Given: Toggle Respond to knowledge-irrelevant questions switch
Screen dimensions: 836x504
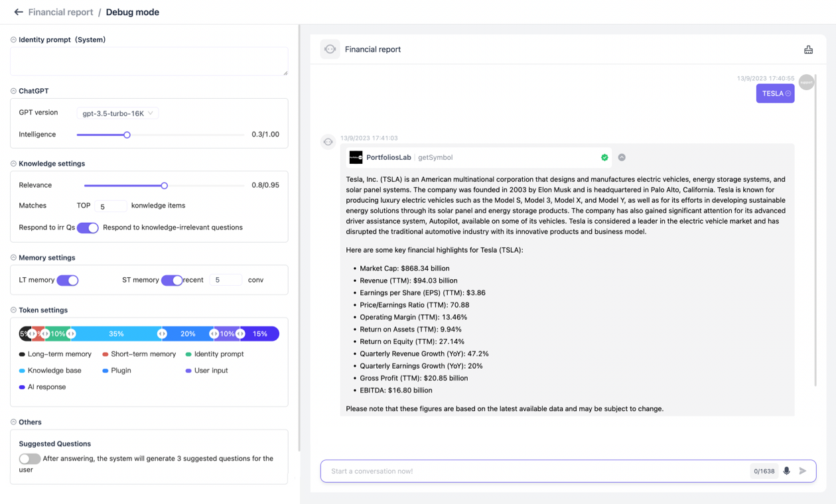Looking at the screenshot, I should pos(88,227).
